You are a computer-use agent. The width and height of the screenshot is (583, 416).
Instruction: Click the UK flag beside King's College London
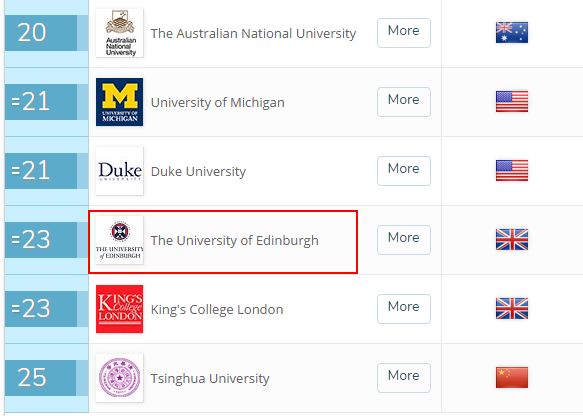512,309
